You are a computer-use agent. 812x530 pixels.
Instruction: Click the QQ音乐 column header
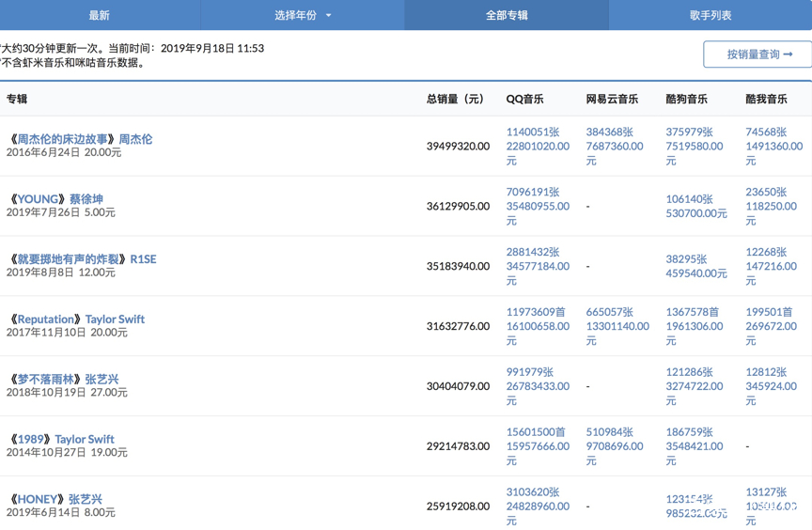click(524, 99)
